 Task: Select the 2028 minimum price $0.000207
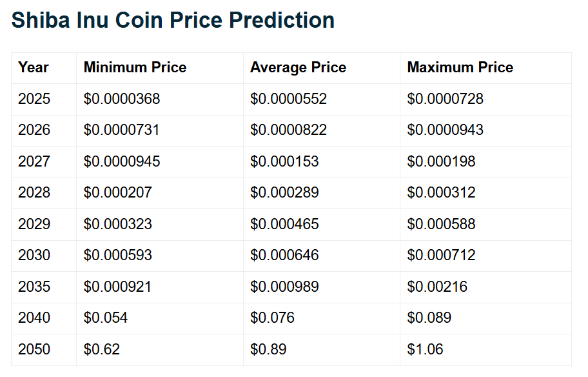tap(118, 193)
